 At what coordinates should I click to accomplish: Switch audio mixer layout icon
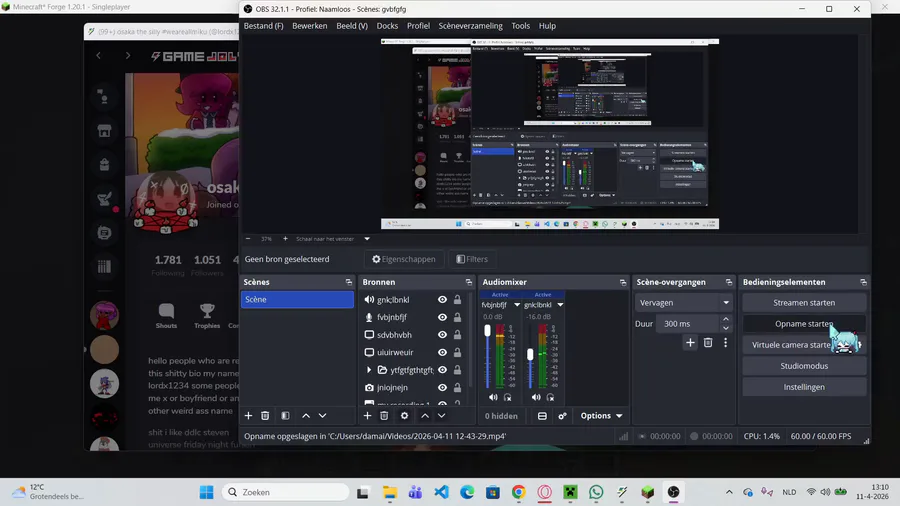point(542,416)
